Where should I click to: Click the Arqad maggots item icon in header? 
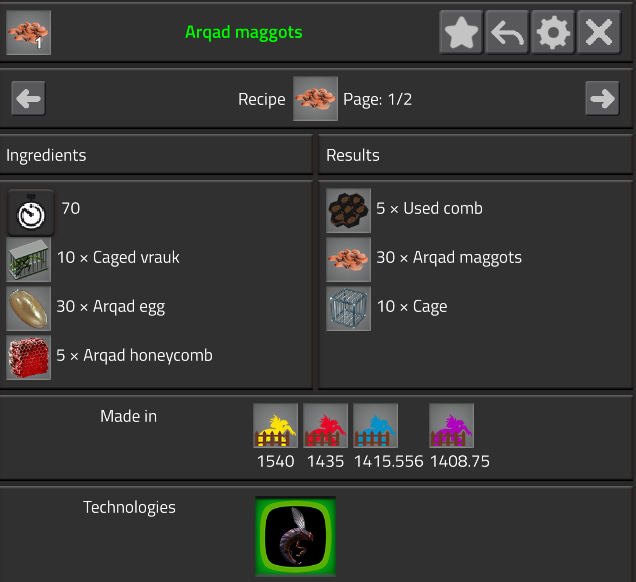tap(28, 32)
